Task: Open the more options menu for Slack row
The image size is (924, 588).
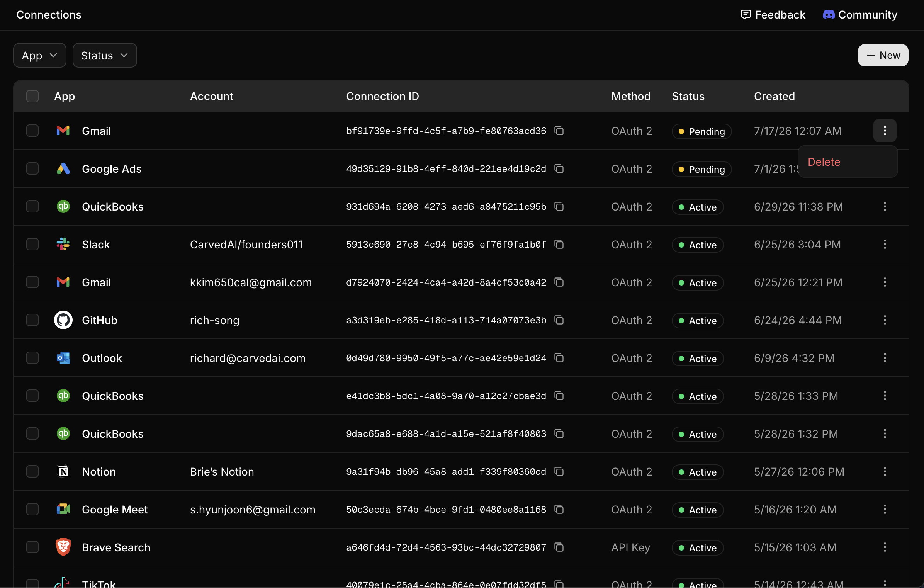Action: 885,245
